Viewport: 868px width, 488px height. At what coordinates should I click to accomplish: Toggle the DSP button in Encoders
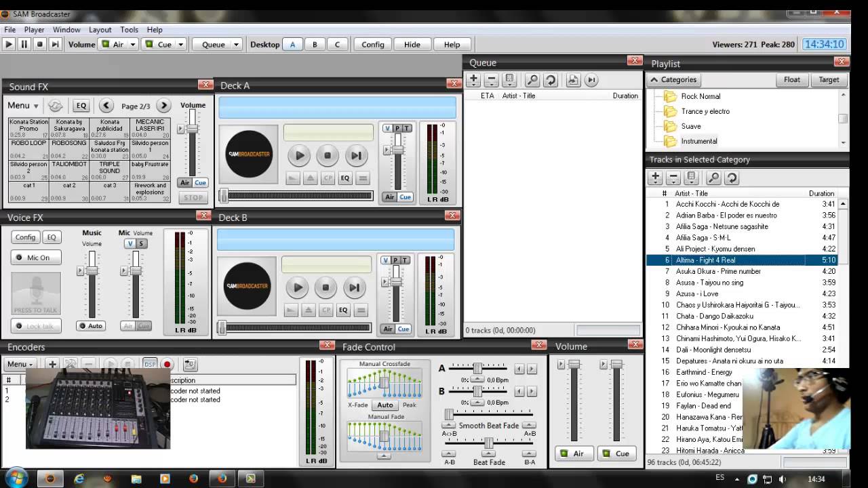pyautogui.click(x=150, y=364)
